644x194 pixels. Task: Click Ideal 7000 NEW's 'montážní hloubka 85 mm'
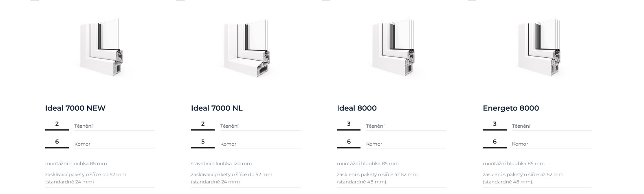tap(76, 163)
